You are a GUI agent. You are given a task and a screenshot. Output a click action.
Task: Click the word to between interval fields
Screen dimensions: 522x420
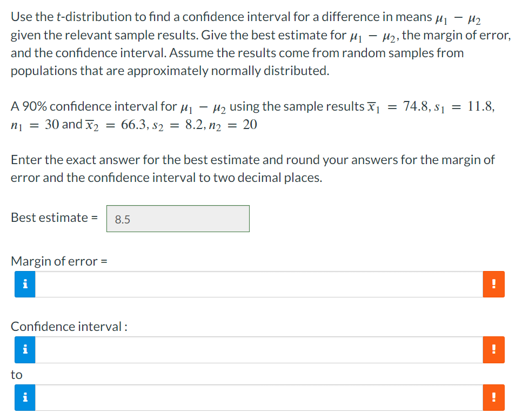16,375
